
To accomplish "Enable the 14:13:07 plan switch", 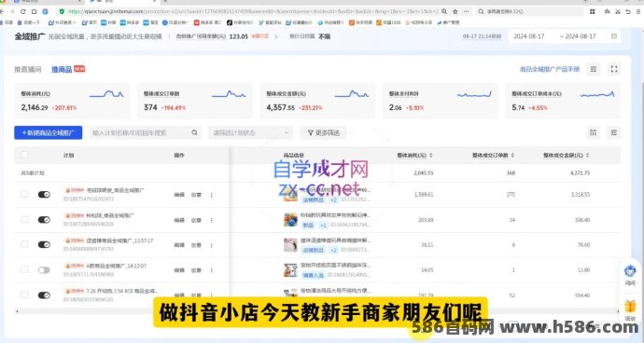I will [44, 270].
